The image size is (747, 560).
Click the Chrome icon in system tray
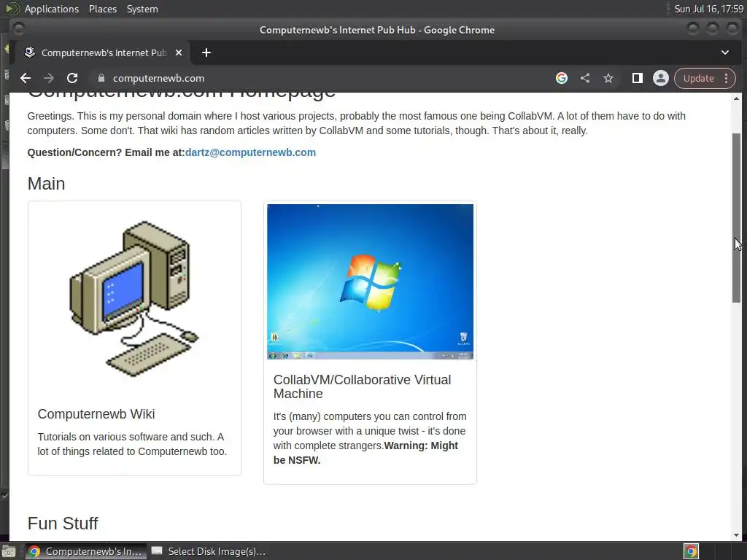coord(691,551)
